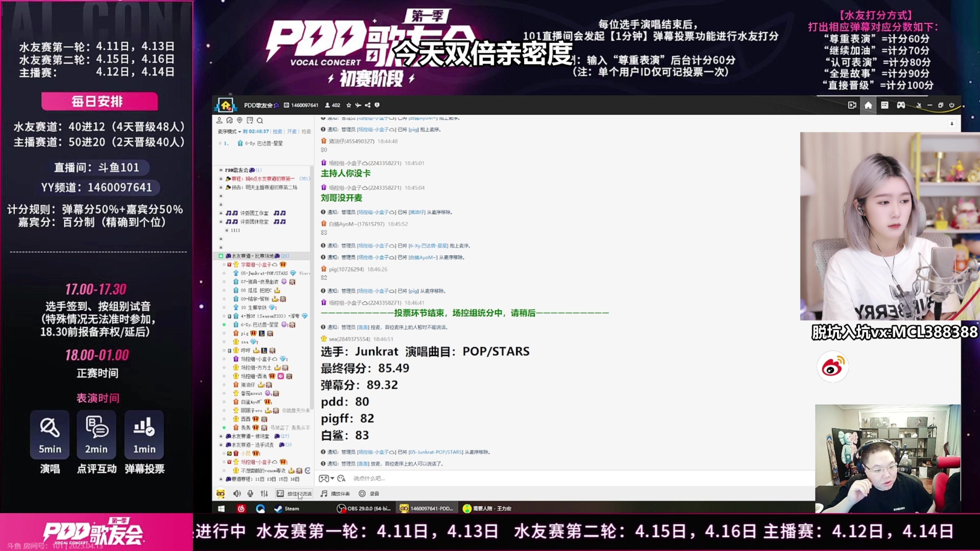Click the favorite star icon in header

tap(349, 105)
